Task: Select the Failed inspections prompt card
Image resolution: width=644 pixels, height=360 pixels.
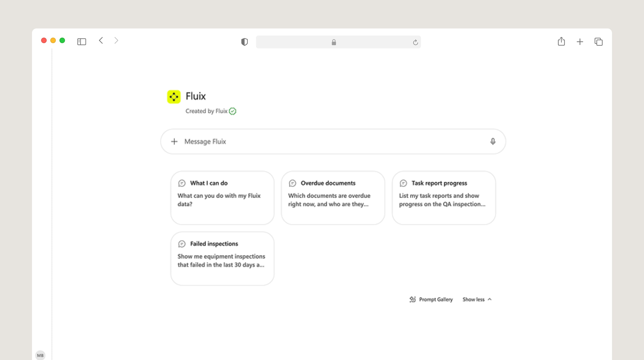Action: 222,259
